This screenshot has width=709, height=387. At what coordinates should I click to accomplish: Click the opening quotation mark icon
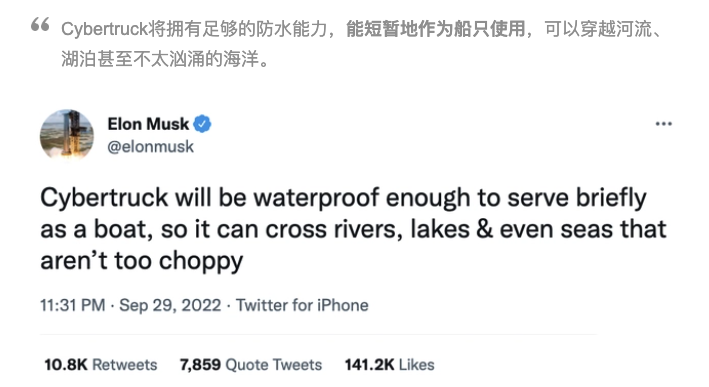click(x=40, y=24)
